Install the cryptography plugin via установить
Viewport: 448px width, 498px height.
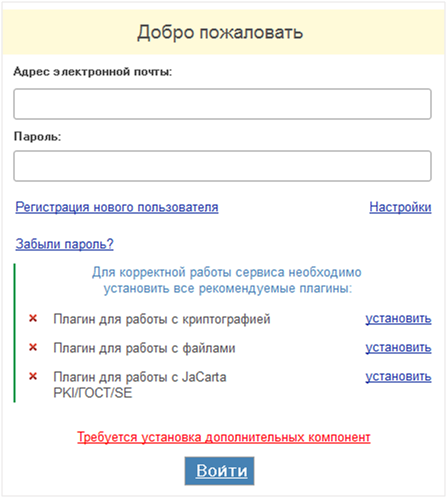coord(398,319)
